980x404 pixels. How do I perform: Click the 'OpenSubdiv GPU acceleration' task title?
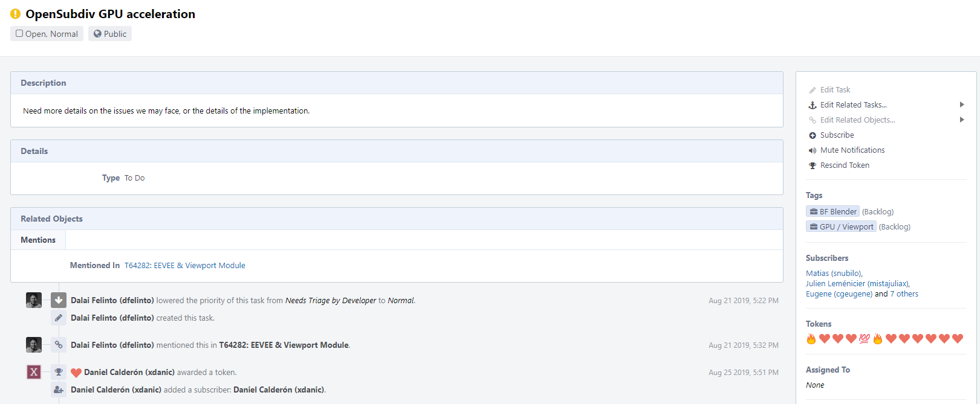110,14
